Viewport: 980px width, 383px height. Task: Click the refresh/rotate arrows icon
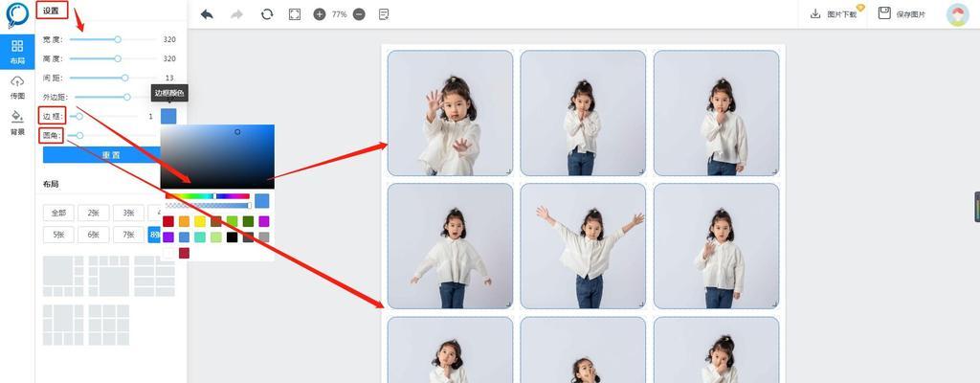point(267,13)
